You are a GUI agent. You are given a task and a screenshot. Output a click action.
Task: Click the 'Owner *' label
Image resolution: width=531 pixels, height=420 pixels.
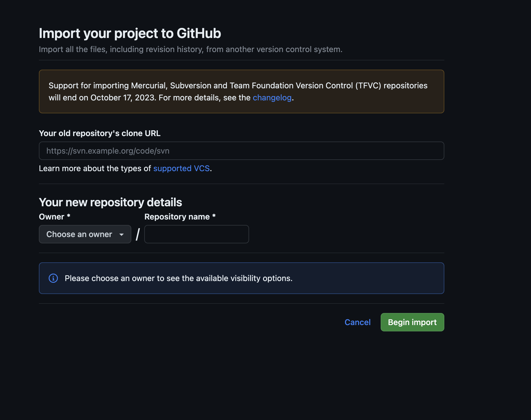coord(55,217)
